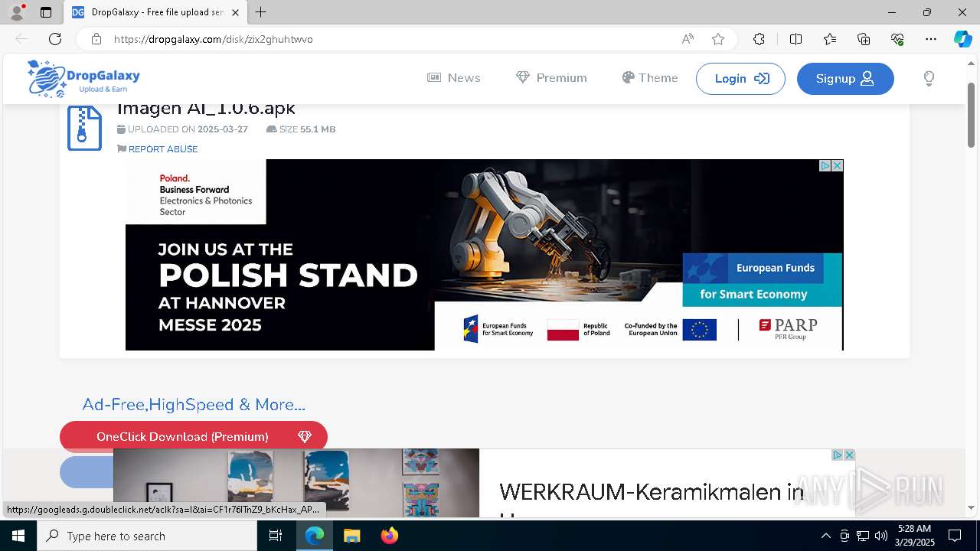Open the WERKRAUM Keramikmalen ad text
This screenshot has height=551, width=980.
[652, 491]
